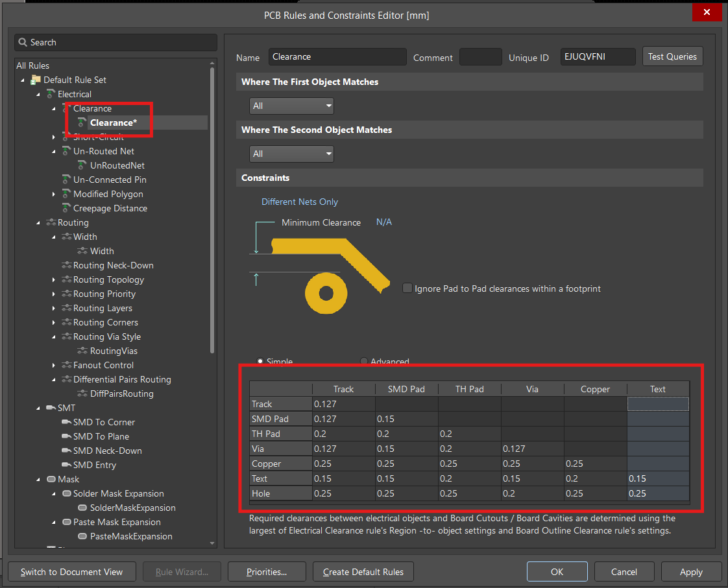Click the SMT category icon

51,408
